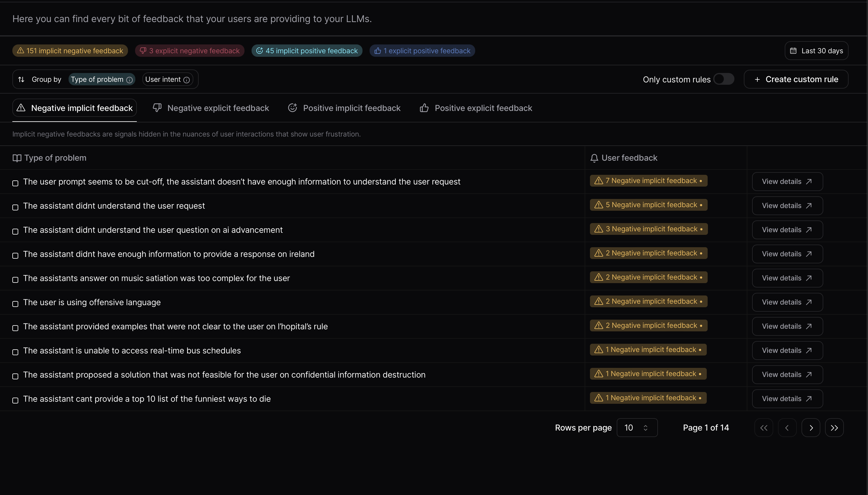
Task: Click 45 implicit positive feedback badge
Action: 307,51
